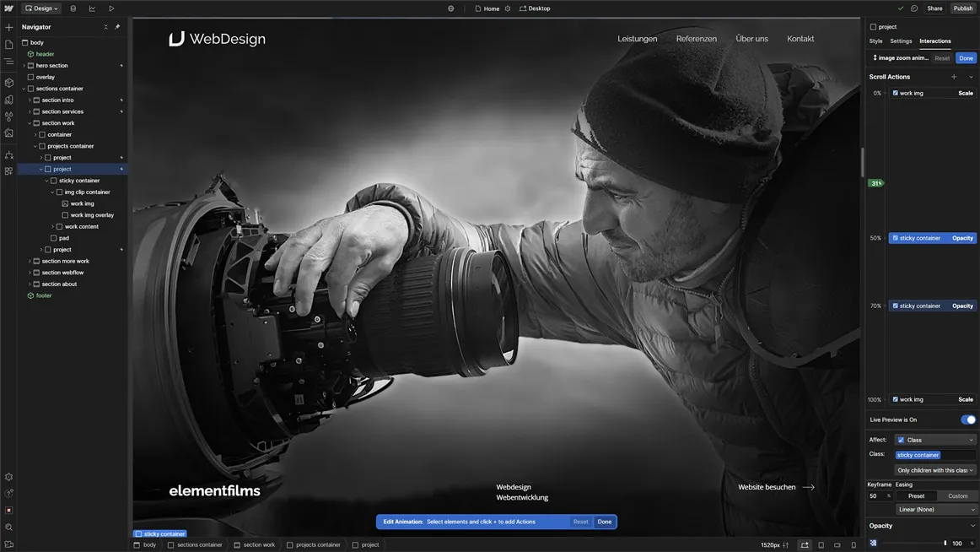
Task: Open the comments icon near Share
Action: [x=914, y=8]
